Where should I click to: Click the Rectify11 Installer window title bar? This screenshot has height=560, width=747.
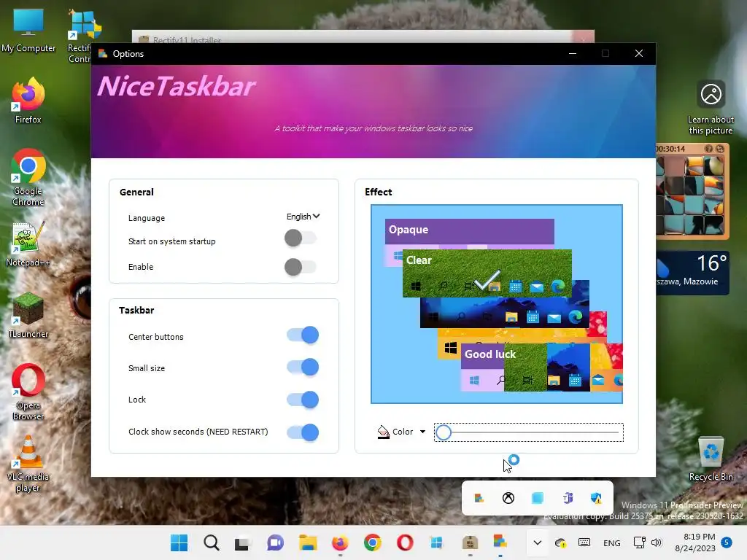tap(352, 37)
